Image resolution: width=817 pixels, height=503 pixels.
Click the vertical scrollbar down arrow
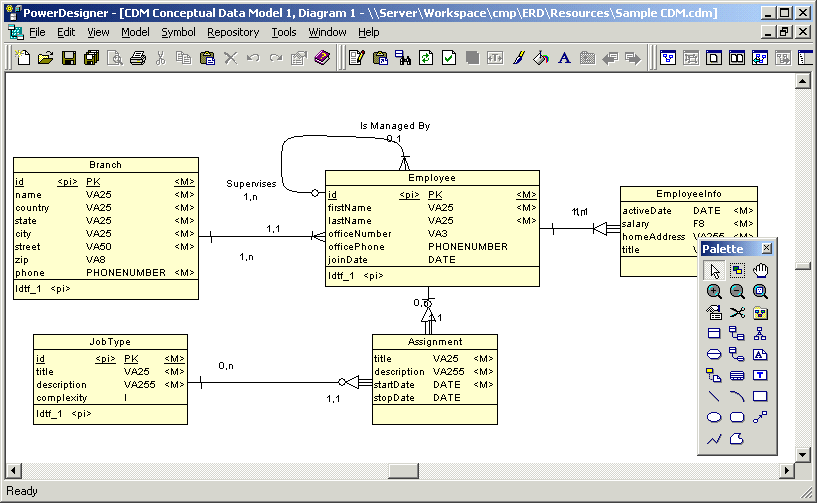coord(802,455)
